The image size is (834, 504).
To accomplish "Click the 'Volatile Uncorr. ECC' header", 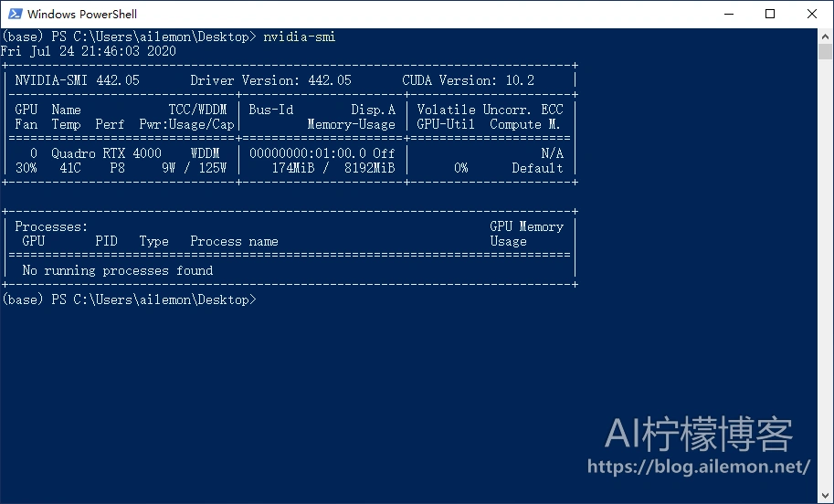I will (x=490, y=110).
